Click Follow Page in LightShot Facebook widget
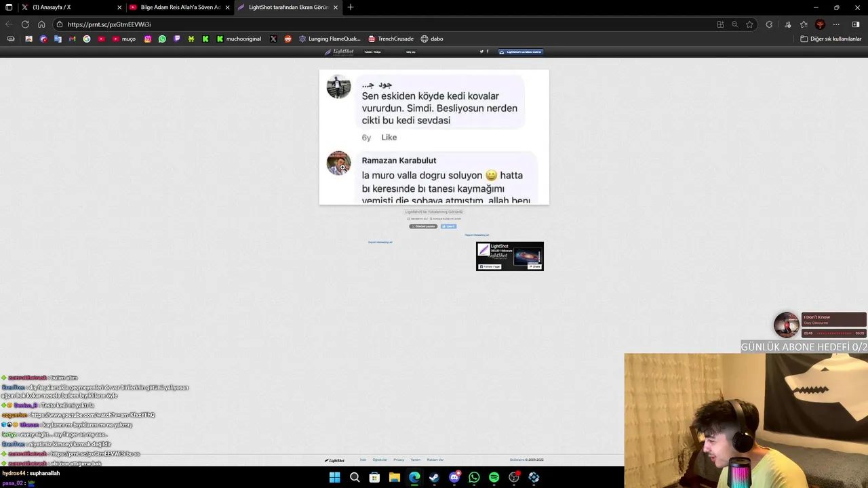 pyautogui.click(x=490, y=266)
